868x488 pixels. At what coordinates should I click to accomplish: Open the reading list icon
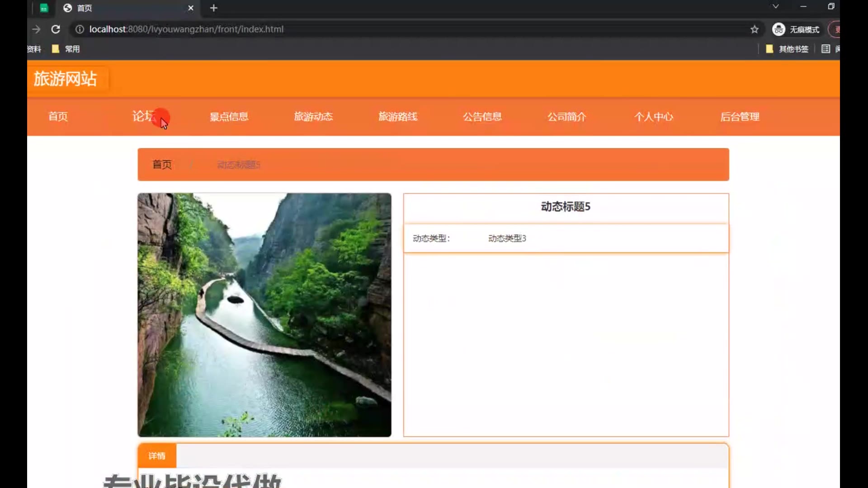pyautogui.click(x=826, y=49)
